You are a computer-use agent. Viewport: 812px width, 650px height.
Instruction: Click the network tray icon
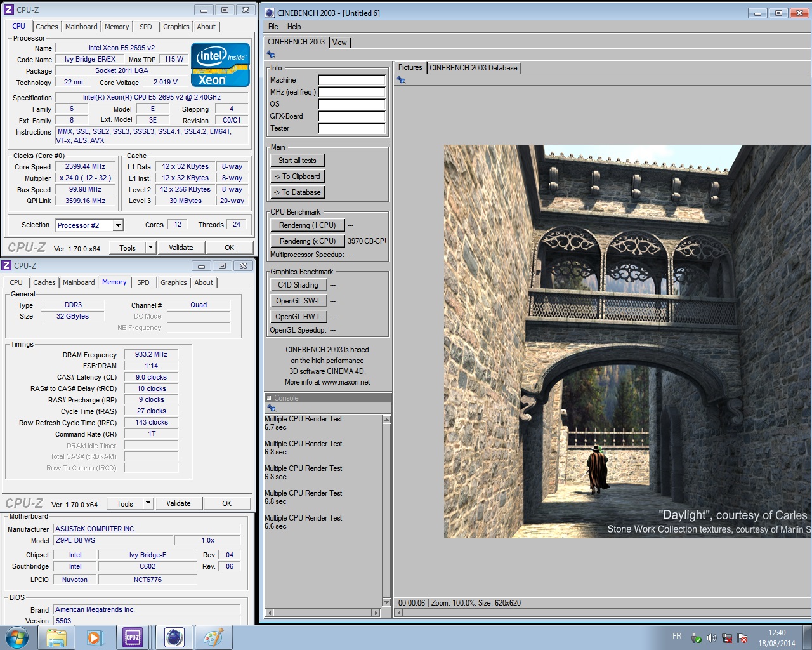tap(727, 639)
